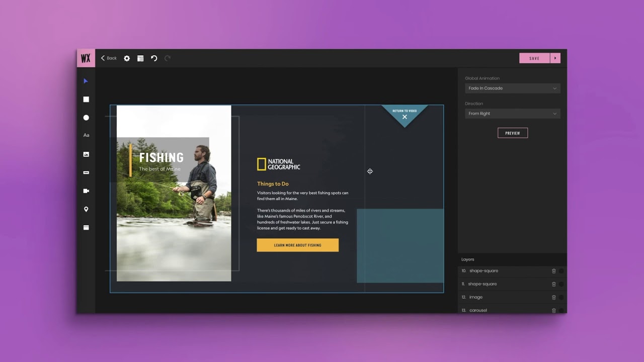The height and width of the screenshot is (362, 644).
Task: Select the 'Visitors looking for' paragraph text
Action: tap(302, 196)
